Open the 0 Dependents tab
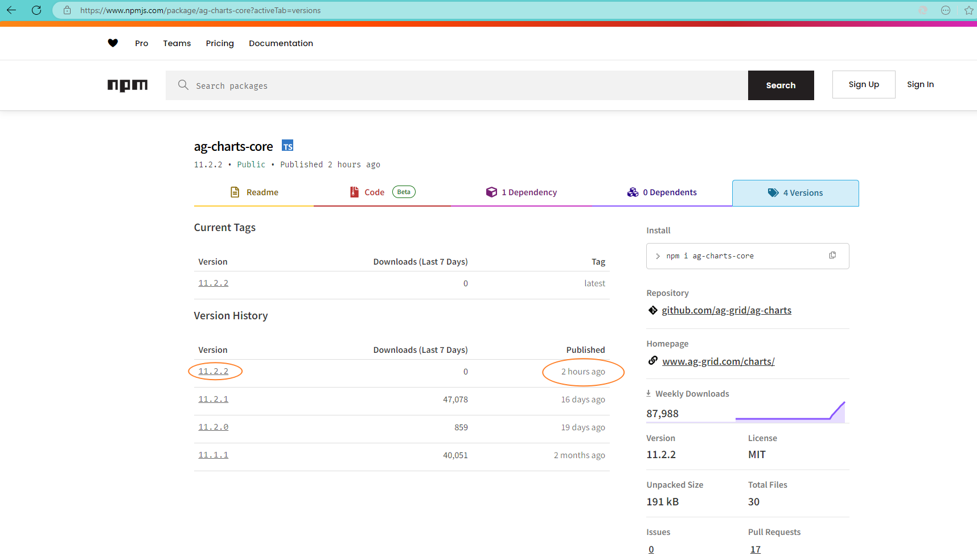Screen dimensions: 977x560 pyautogui.click(x=662, y=192)
